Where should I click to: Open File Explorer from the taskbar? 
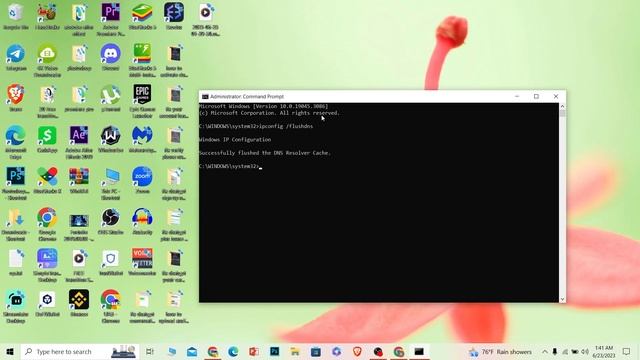(295, 351)
